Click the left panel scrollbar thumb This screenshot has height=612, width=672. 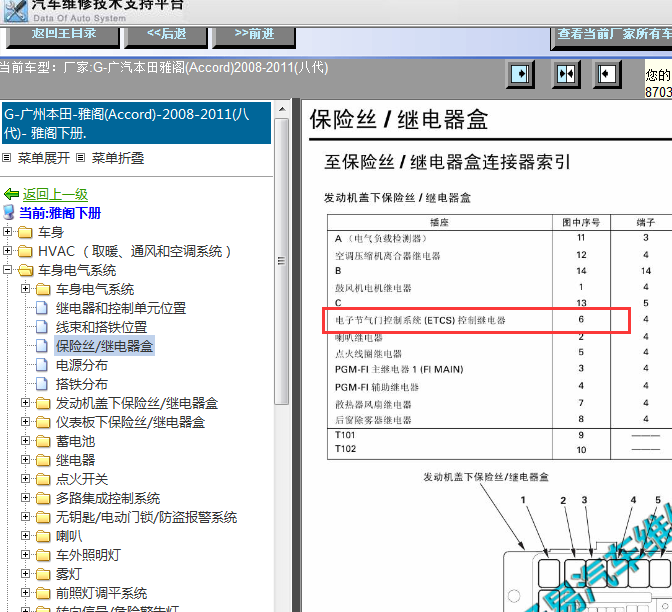(281, 261)
